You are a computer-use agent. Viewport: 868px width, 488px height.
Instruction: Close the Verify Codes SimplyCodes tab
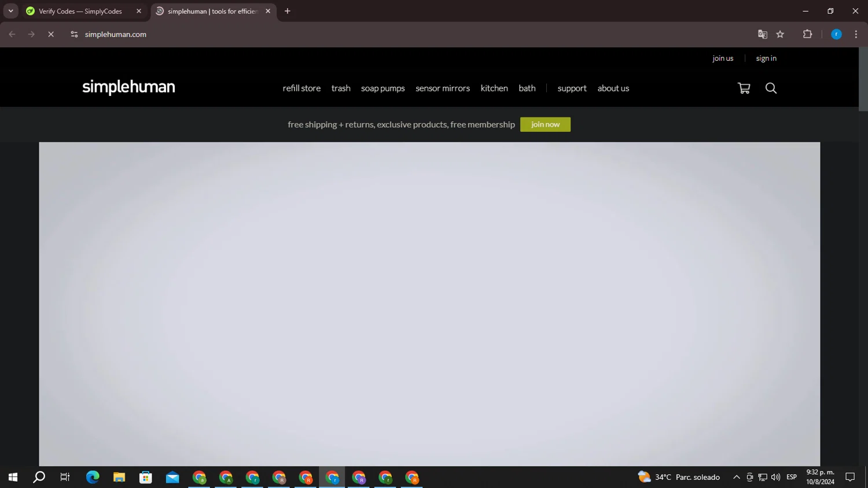[139, 11]
